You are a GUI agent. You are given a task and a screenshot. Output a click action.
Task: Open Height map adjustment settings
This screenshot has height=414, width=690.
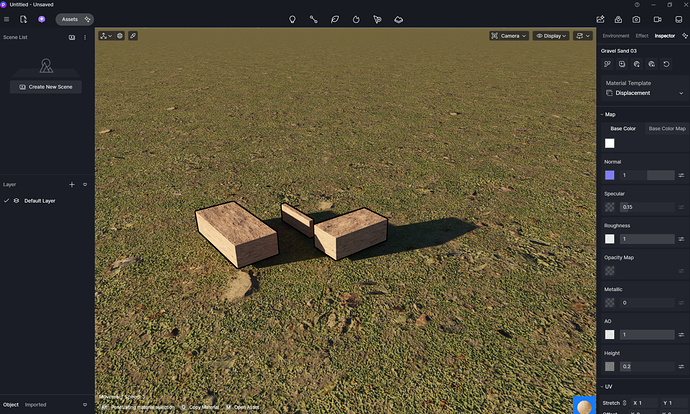pos(681,366)
